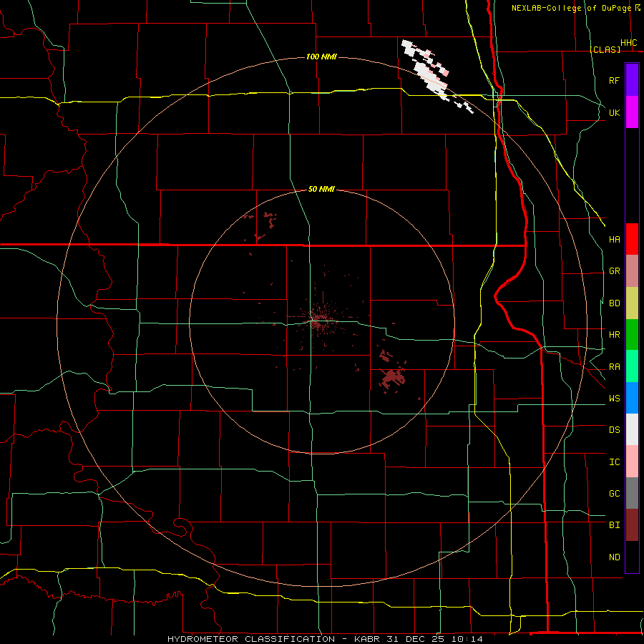Click the RA legend label
This screenshot has height=644, width=644.
tap(614, 367)
